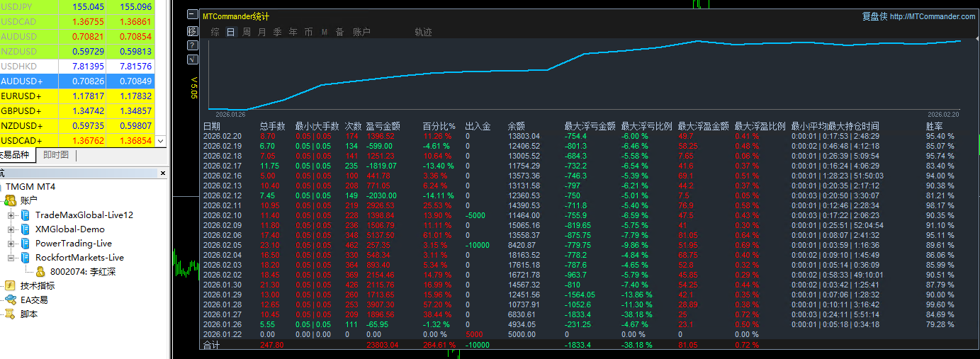Click the √ checkmark icon on panel edge
The width and height of the screenshot is (980, 359).
tap(192, 59)
